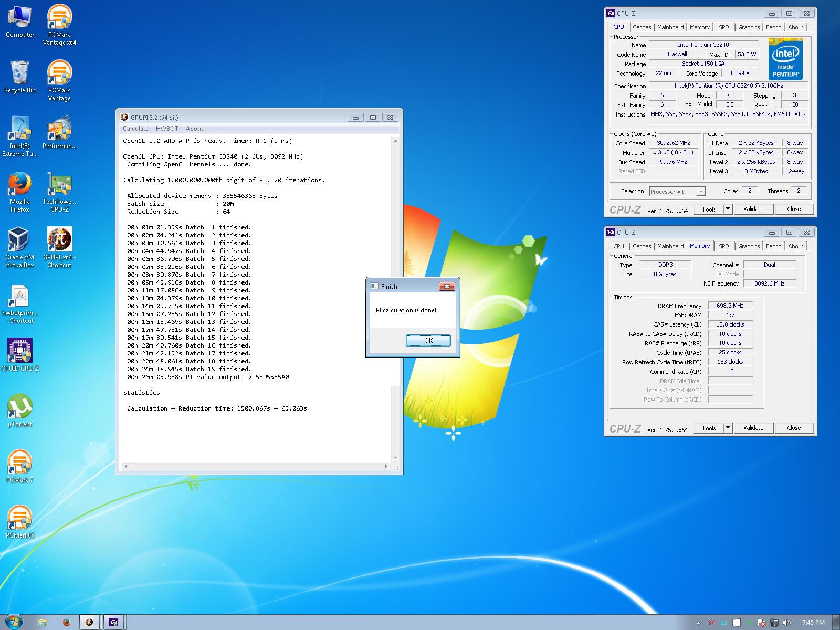This screenshot has height=630, width=840.
Task: Open the Calculate menu in GPUPI
Action: click(135, 129)
